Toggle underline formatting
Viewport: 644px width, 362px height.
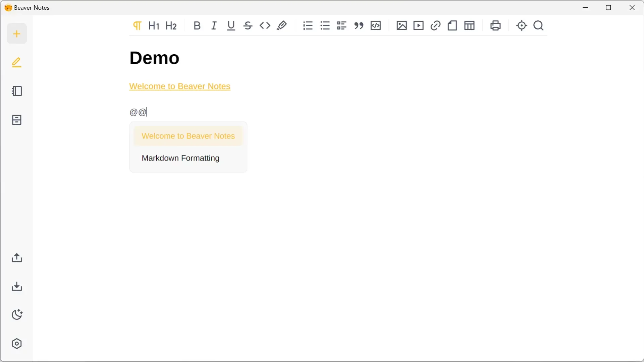231,25
